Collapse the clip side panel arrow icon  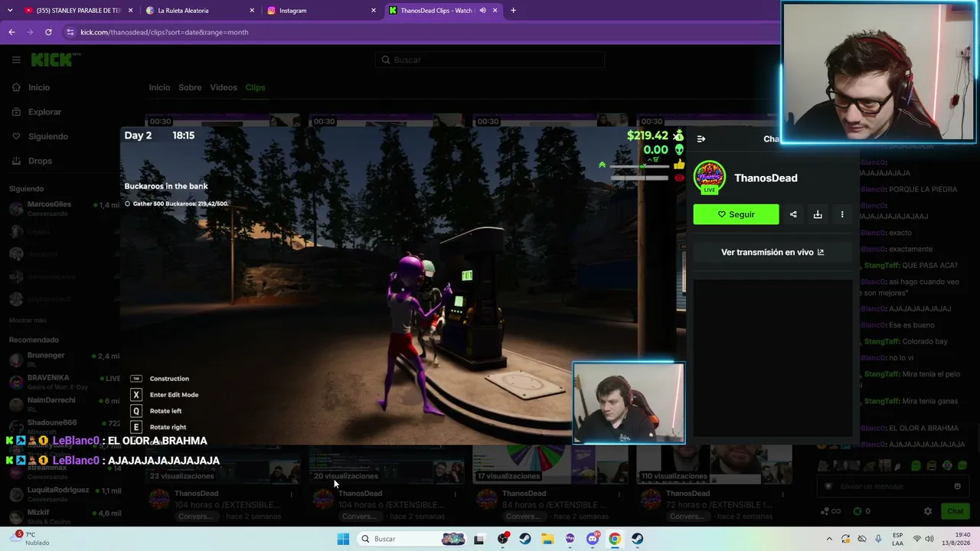tap(701, 139)
